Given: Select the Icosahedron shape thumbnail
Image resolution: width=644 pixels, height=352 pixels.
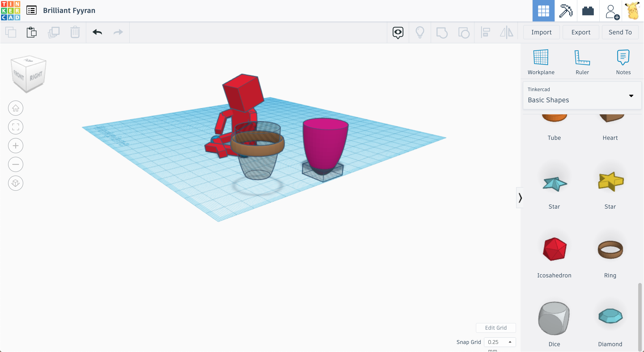Looking at the screenshot, I should point(555,249).
